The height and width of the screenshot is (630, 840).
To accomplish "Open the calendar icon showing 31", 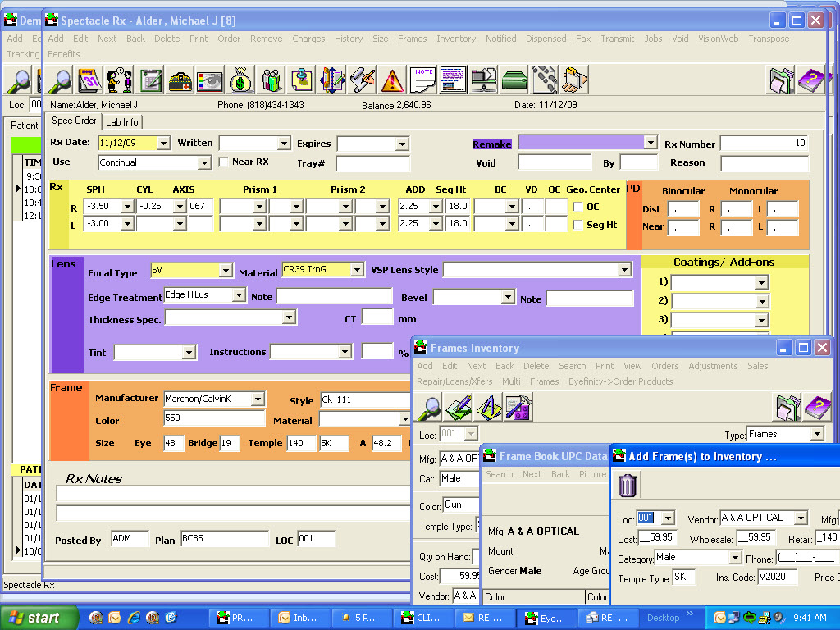I will [x=90, y=80].
